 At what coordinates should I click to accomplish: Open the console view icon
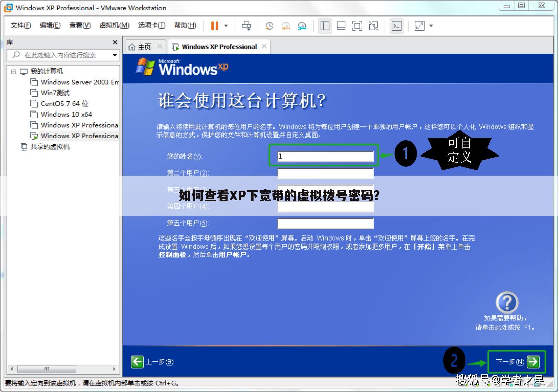pos(396,26)
